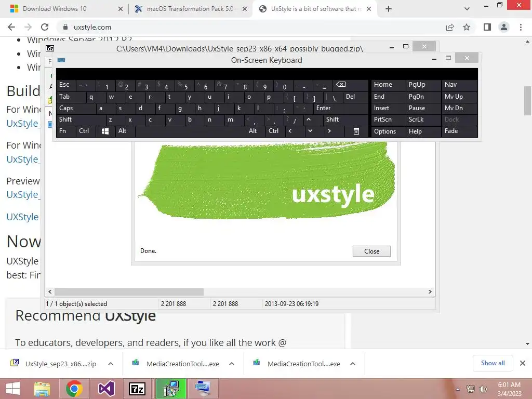The width and height of the screenshot is (532, 399).
Task: Click 7-Zip horizontal scrollbar thumb
Action: click(x=129, y=292)
